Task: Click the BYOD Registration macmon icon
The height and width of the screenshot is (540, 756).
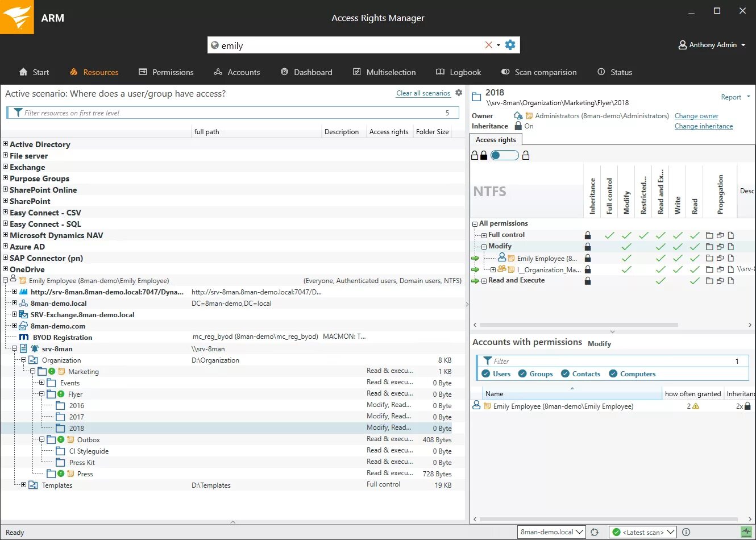Action: coord(24,337)
